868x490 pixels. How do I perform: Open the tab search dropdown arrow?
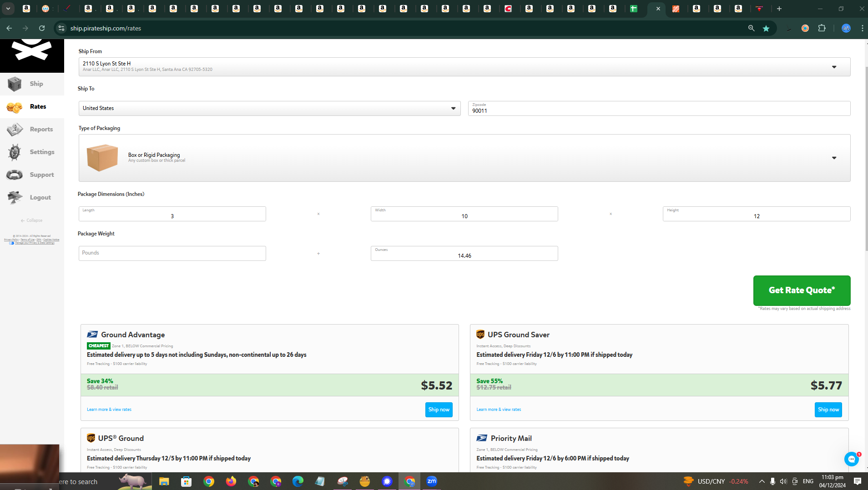(x=8, y=9)
